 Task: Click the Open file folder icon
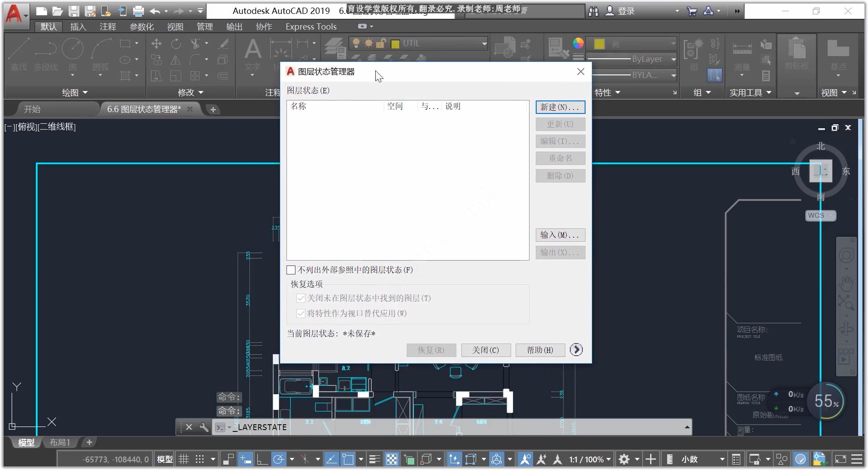(57, 11)
